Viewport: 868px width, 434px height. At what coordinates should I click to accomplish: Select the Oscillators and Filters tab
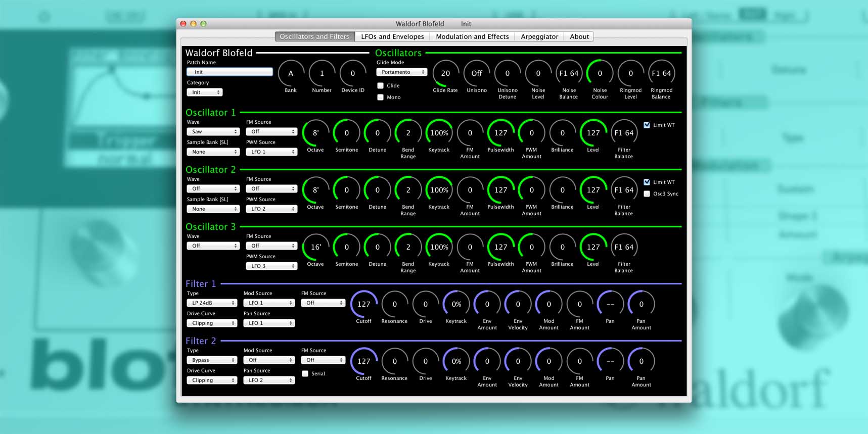tap(314, 36)
